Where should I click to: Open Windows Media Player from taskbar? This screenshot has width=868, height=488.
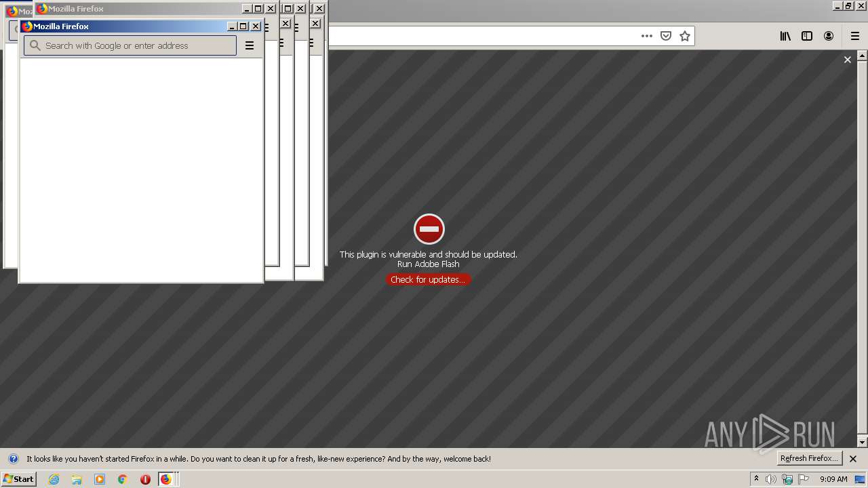[x=100, y=479]
